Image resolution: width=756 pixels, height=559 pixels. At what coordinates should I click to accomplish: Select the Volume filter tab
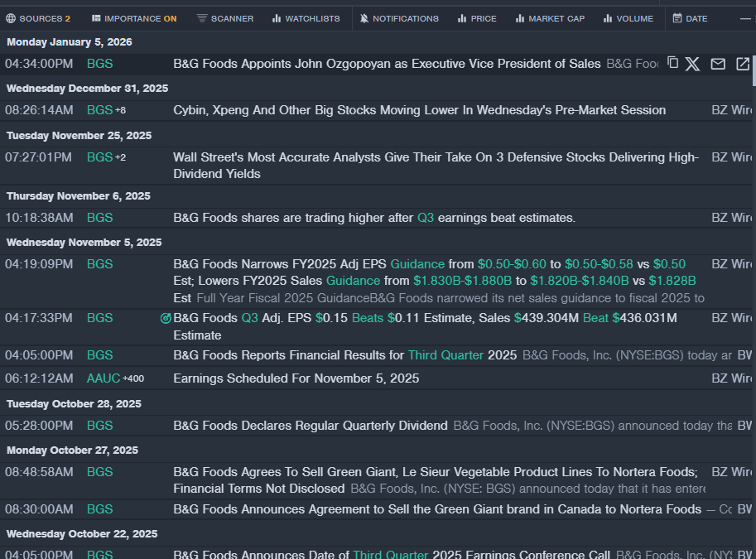(x=628, y=18)
